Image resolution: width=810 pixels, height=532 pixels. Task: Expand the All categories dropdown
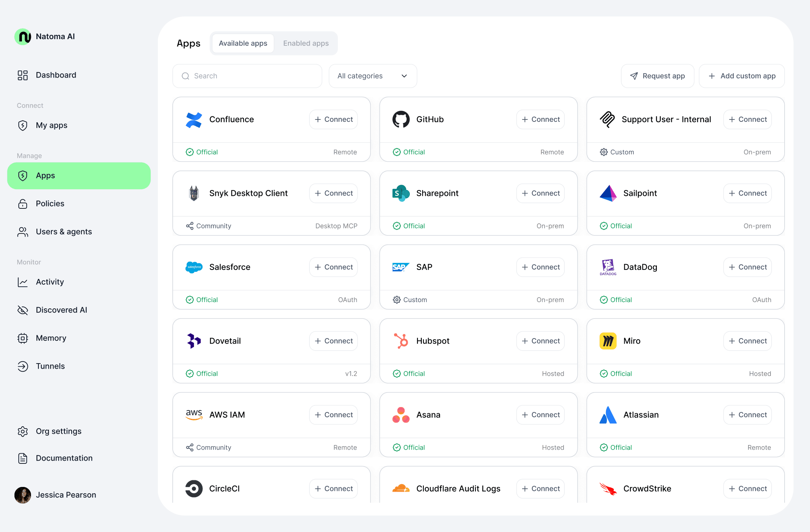(372, 76)
